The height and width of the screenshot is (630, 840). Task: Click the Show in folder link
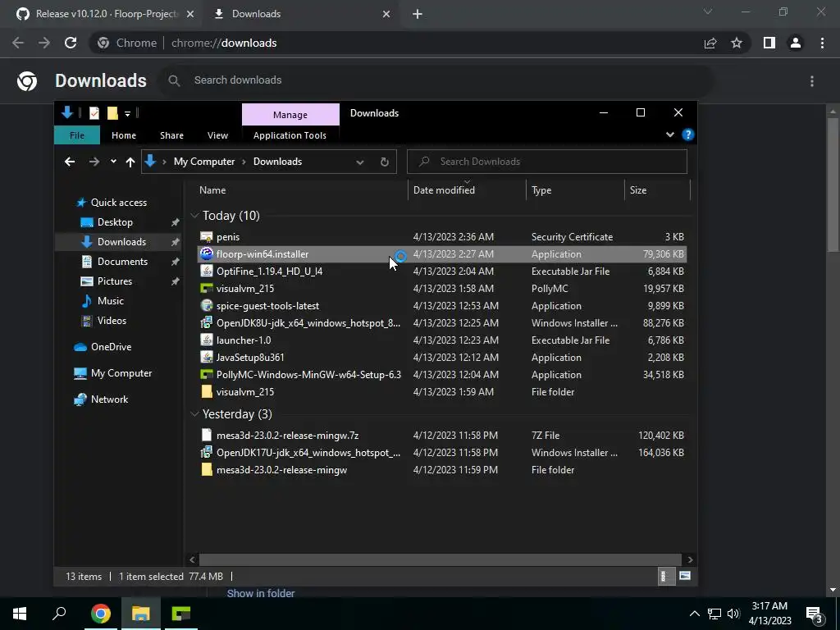(x=260, y=594)
